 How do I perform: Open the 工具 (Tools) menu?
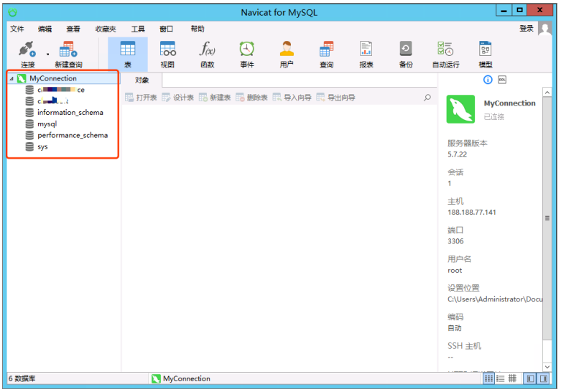(138, 29)
